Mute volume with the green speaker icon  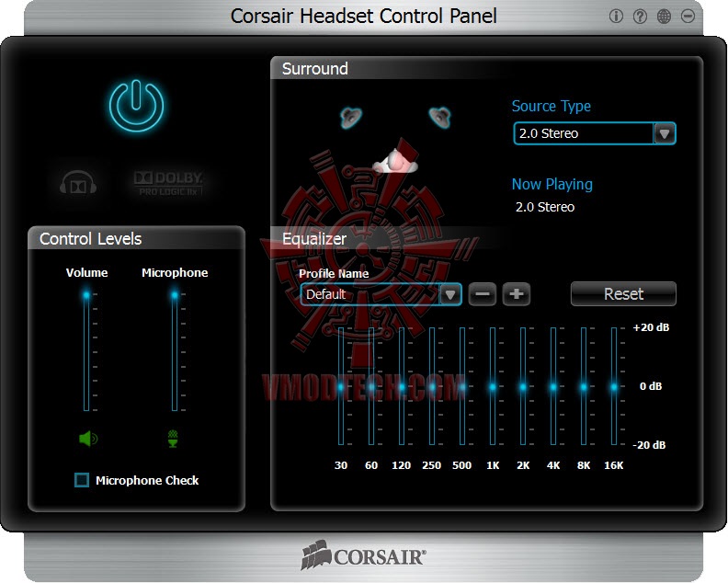click(x=88, y=438)
